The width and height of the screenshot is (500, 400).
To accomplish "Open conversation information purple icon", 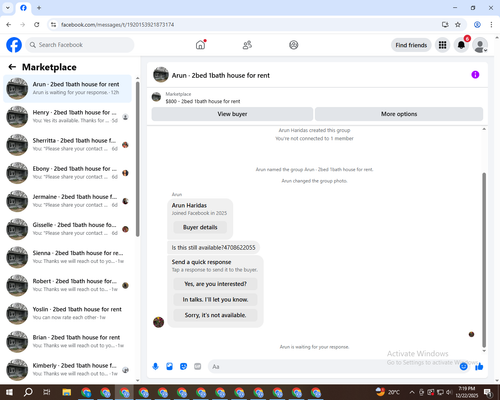I will [475, 75].
